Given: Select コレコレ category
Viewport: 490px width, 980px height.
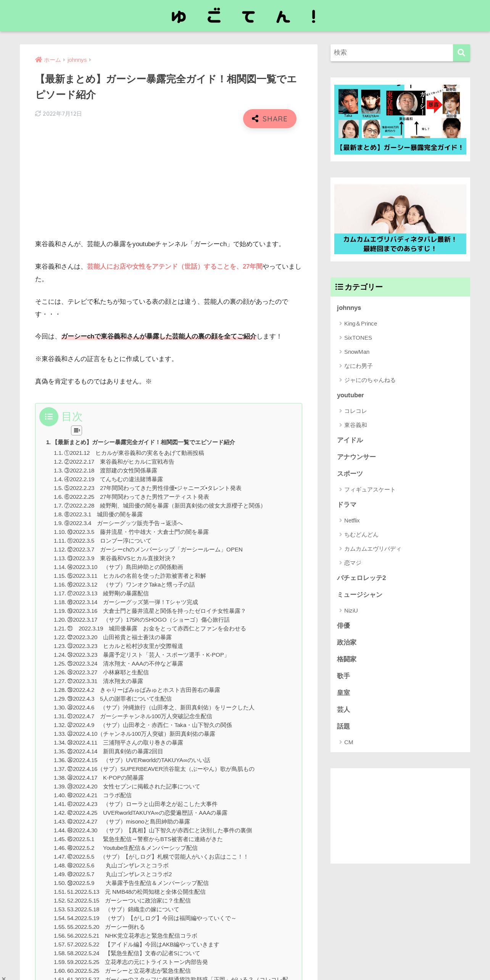Looking at the screenshot, I should pos(355,411).
